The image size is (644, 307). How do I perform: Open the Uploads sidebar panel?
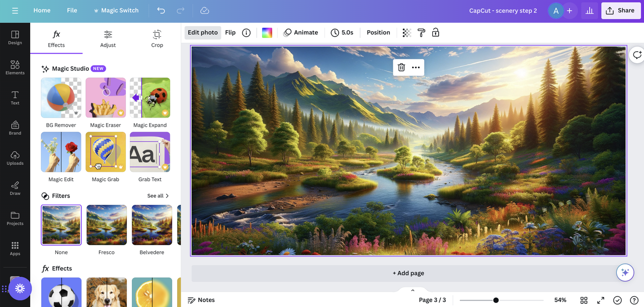pos(15,158)
